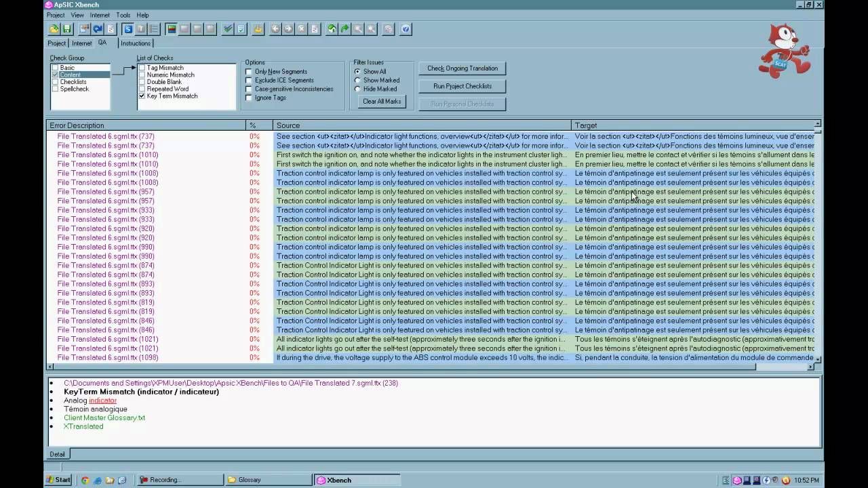Click the Clear All Marks button
Viewport: 868px width, 488px height.
point(382,102)
